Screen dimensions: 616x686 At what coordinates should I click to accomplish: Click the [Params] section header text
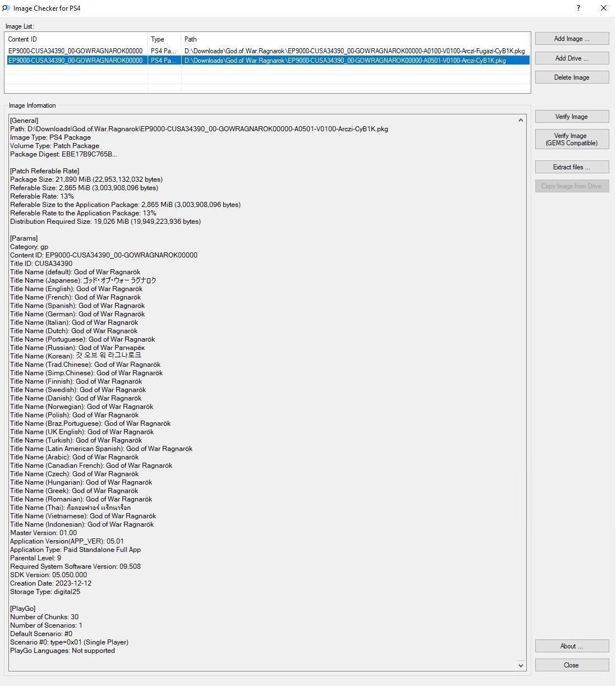pos(24,238)
